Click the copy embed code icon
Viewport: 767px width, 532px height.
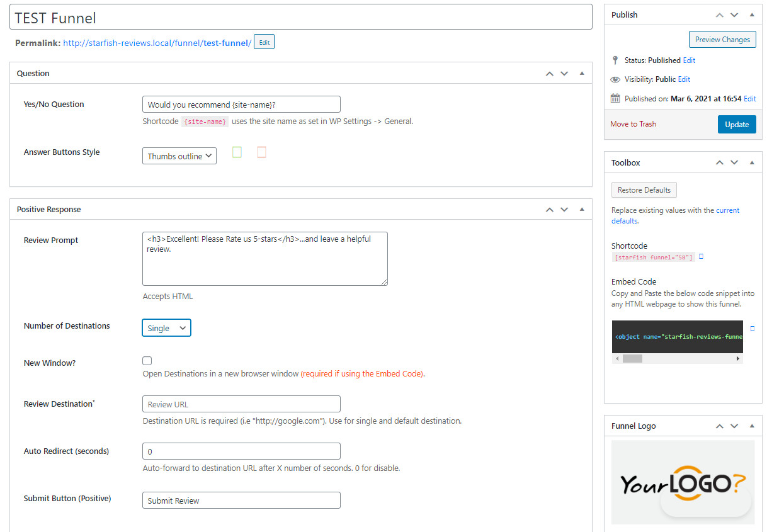click(x=753, y=328)
